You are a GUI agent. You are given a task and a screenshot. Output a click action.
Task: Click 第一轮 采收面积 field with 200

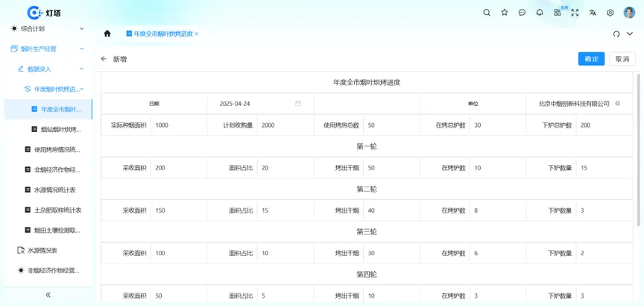179,168
